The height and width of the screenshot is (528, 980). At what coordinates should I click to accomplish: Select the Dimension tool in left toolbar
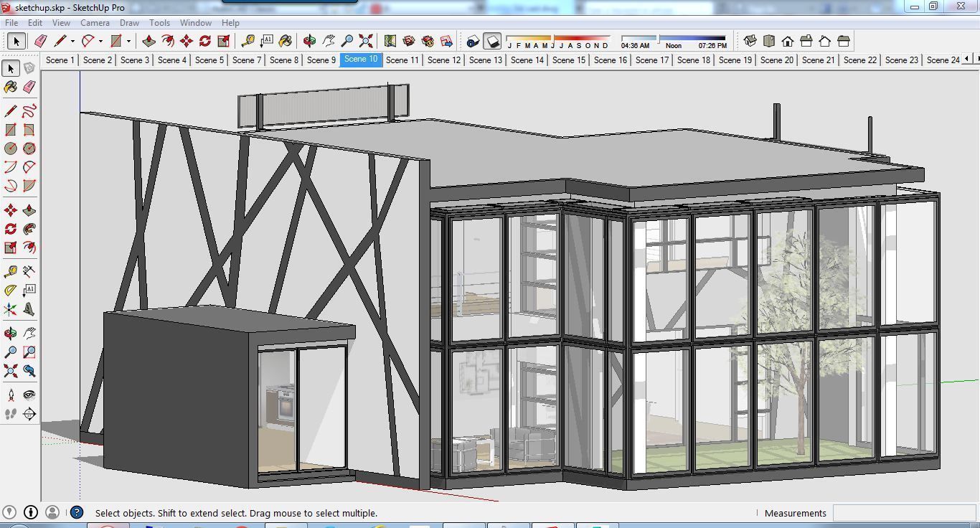click(x=29, y=271)
